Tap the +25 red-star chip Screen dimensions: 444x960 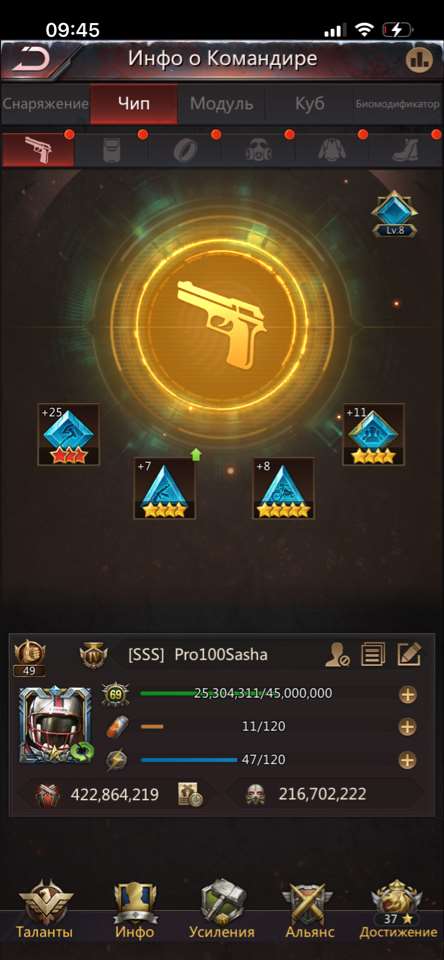pyautogui.click(x=69, y=435)
